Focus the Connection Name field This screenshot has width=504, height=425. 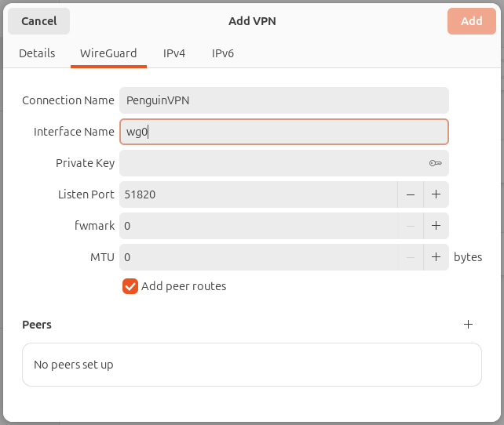[284, 100]
